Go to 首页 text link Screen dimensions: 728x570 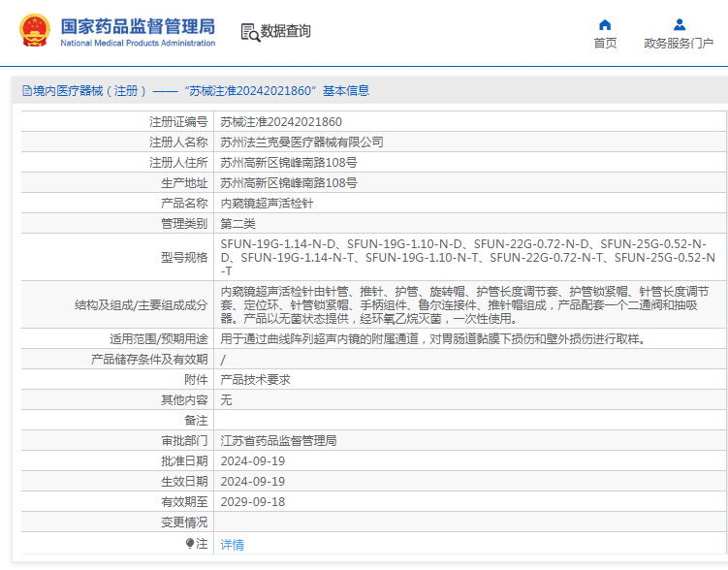pos(605,44)
